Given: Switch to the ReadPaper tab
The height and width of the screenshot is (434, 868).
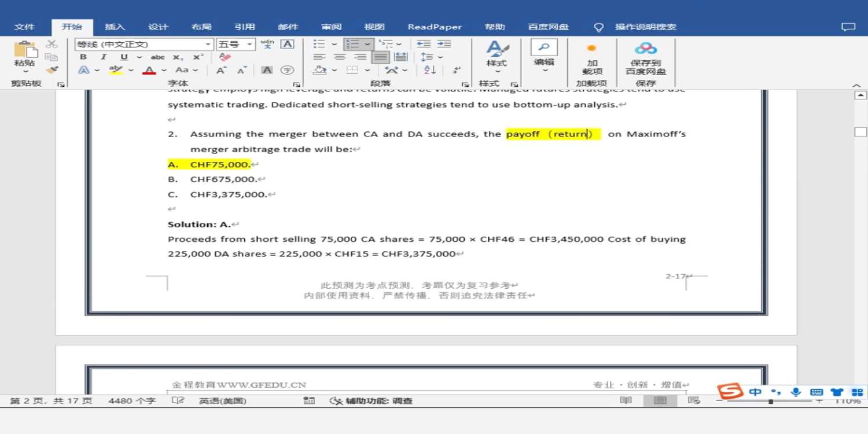Looking at the screenshot, I should pos(435,27).
